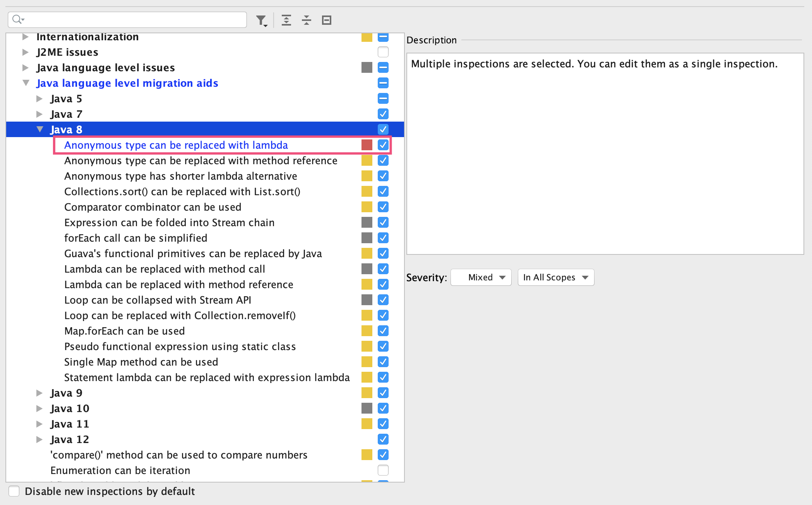Image resolution: width=812 pixels, height=505 pixels.
Task: Click the search magnifier icon
Action: coord(17,19)
